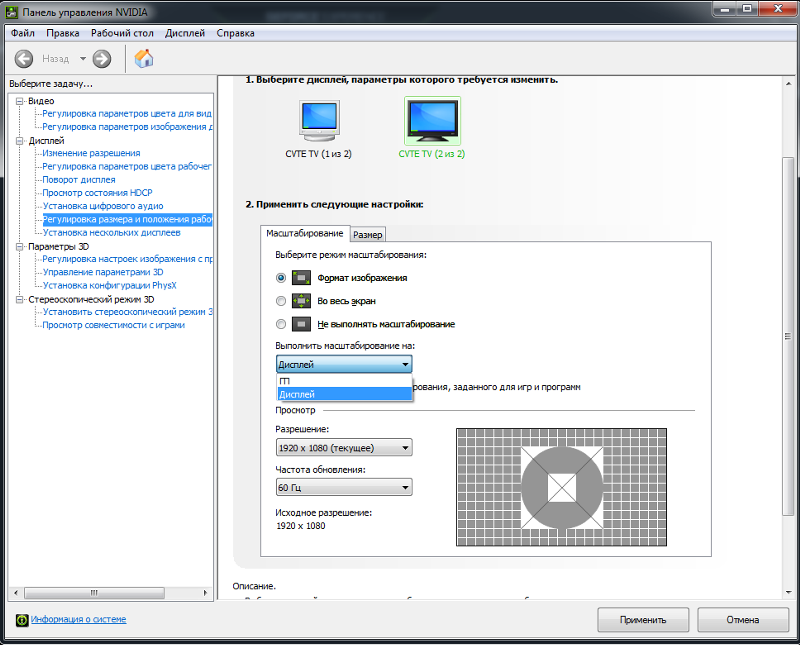Open Управление параметрами 3D task

coord(103,272)
